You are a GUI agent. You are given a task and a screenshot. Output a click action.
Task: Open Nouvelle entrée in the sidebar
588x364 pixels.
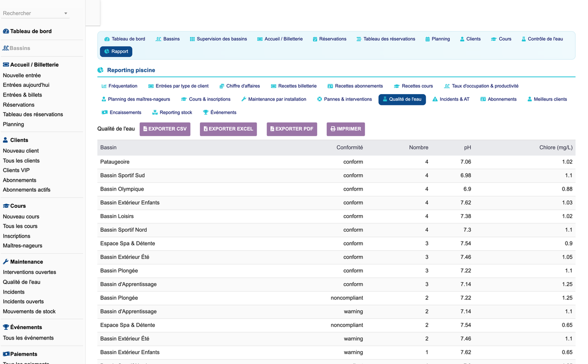coord(22,75)
